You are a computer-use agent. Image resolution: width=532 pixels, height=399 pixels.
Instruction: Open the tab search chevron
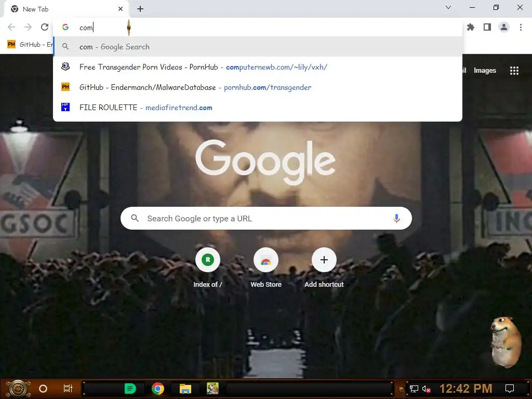click(x=448, y=7)
